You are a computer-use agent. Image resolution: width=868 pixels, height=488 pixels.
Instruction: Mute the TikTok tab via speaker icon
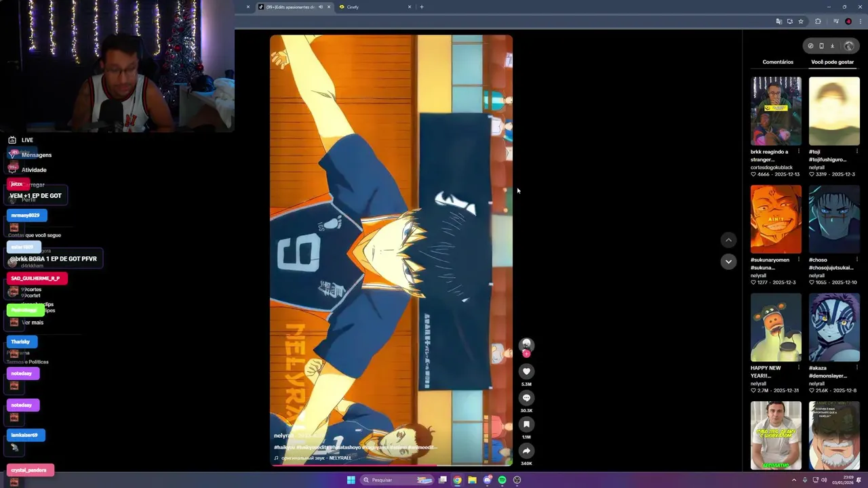click(320, 7)
